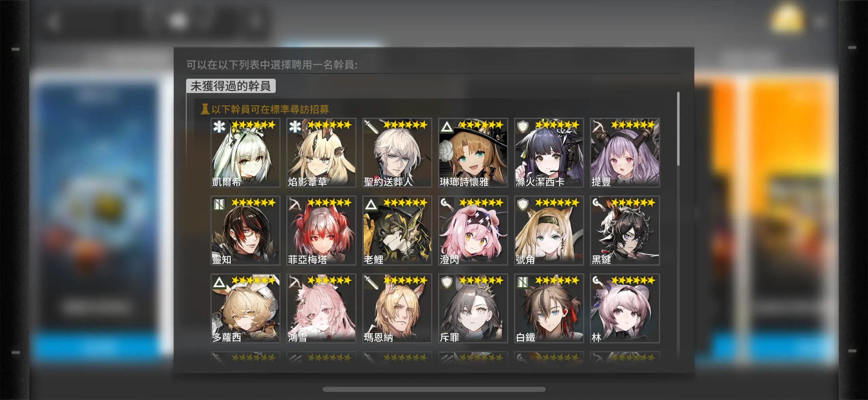Select operator 鴻雪
Viewport: 868px width, 400px height.
coord(321,308)
